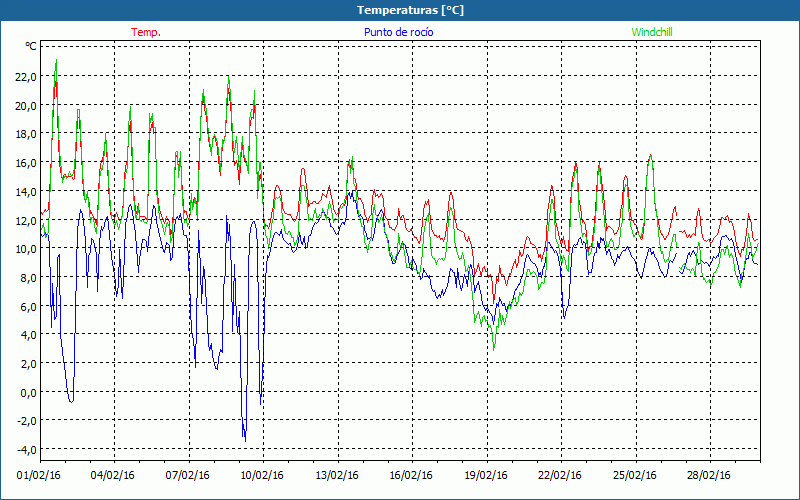The width and height of the screenshot is (800, 500).
Task: Click the -2,0 y-axis value
Action: (x=27, y=421)
